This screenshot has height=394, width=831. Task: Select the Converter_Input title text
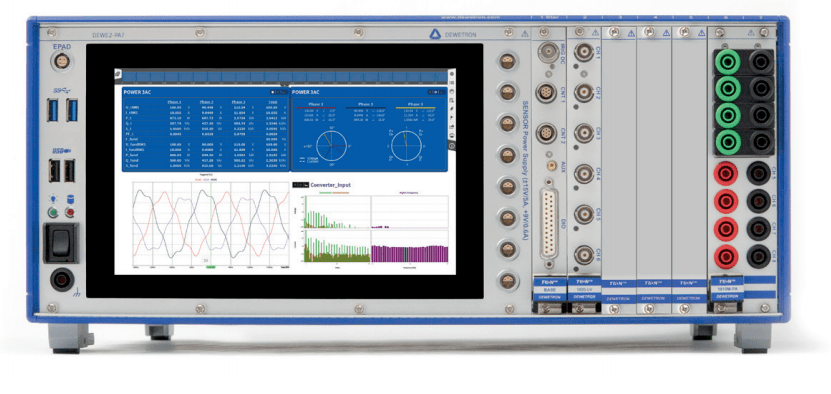pyautogui.click(x=331, y=185)
